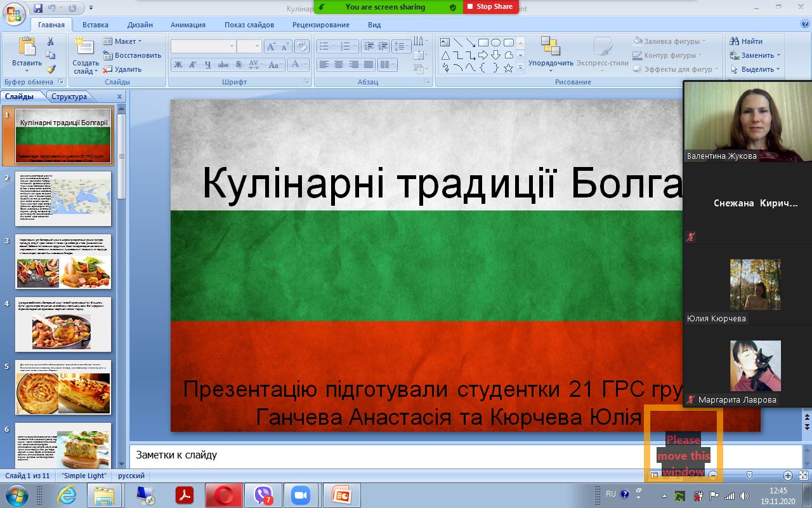This screenshot has height=508, width=812.
Task: Switch to the Вставка ribbon tab
Action: tap(95, 25)
